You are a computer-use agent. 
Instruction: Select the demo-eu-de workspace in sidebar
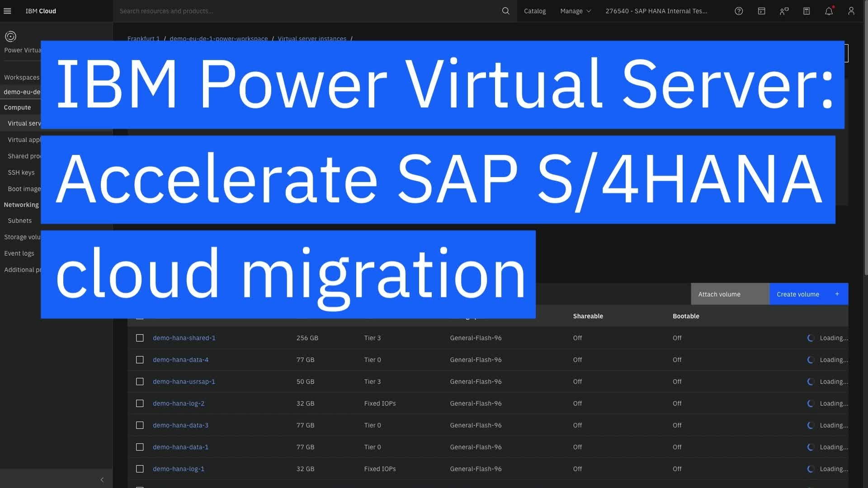[x=22, y=92]
